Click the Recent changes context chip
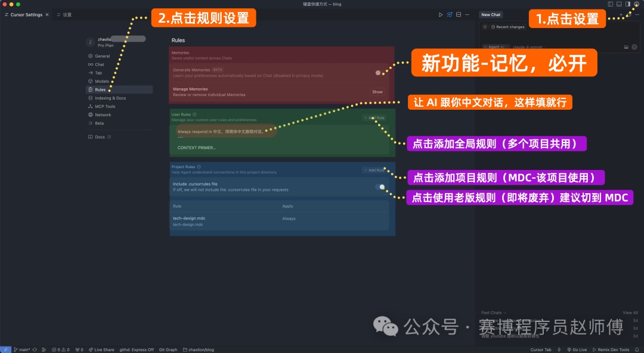This screenshot has width=644, height=353. [x=508, y=27]
